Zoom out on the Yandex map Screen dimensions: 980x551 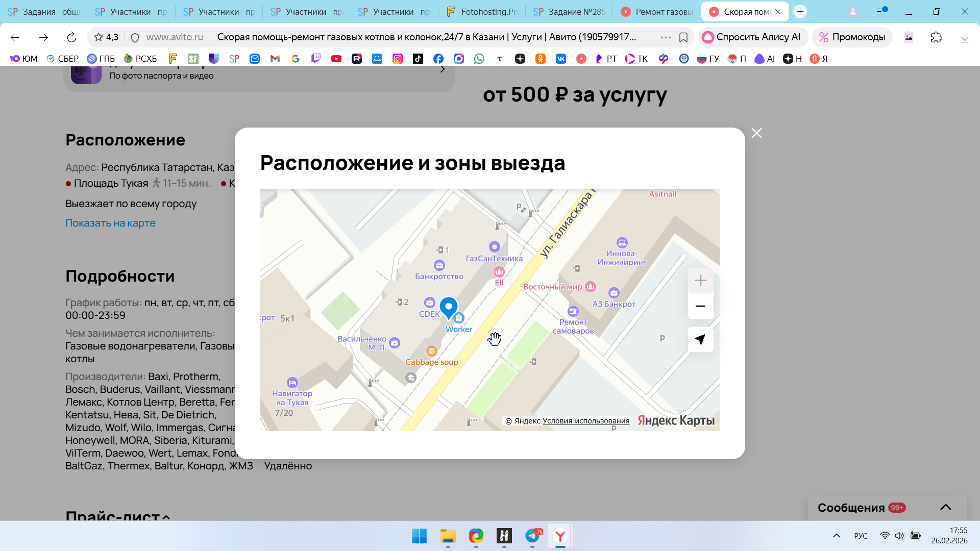[700, 306]
